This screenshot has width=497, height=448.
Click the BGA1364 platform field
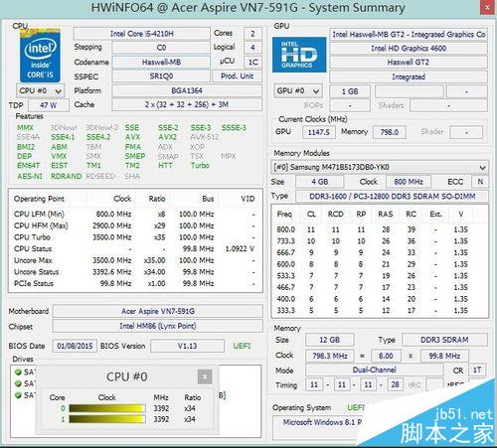point(187,90)
